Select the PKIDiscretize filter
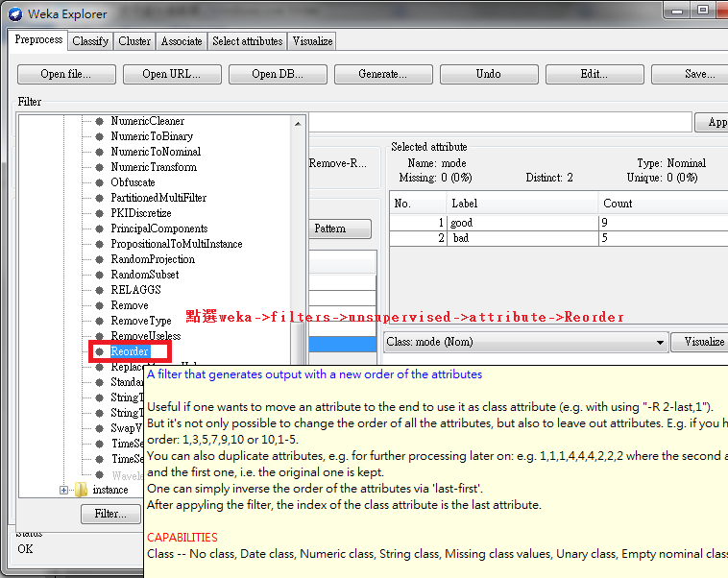Screen dimensions: 728x578 click(x=141, y=213)
